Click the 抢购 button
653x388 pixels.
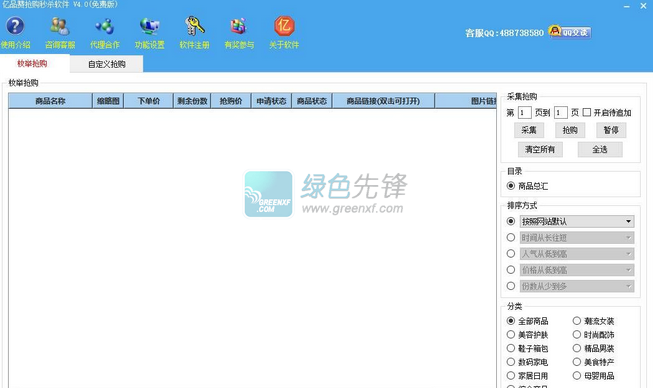point(570,130)
